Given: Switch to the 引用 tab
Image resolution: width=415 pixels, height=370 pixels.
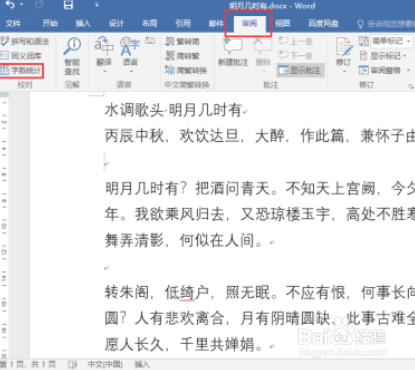Looking at the screenshot, I should (183, 23).
